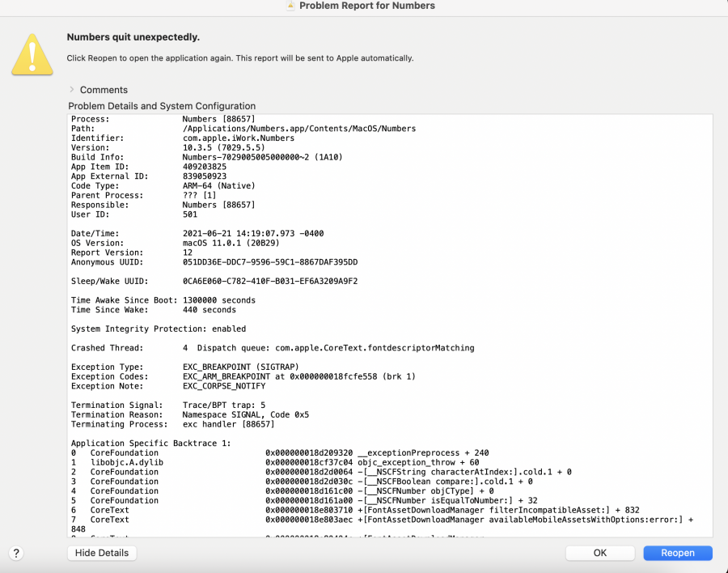Image resolution: width=728 pixels, height=573 pixels.
Task: Click the Build Info value Numbers-7029005005000000~2 (1A10)
Action: click(262, 157)
